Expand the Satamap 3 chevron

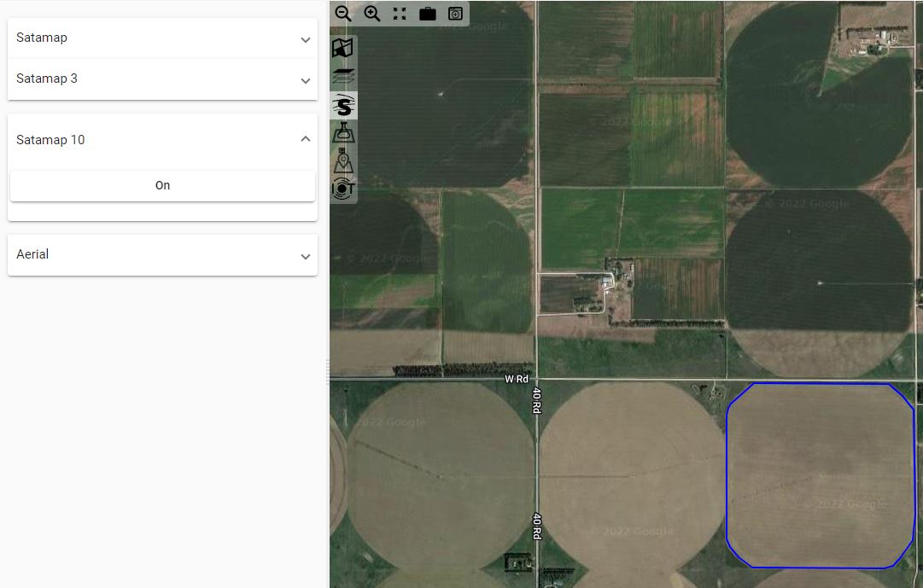(306, 80)
